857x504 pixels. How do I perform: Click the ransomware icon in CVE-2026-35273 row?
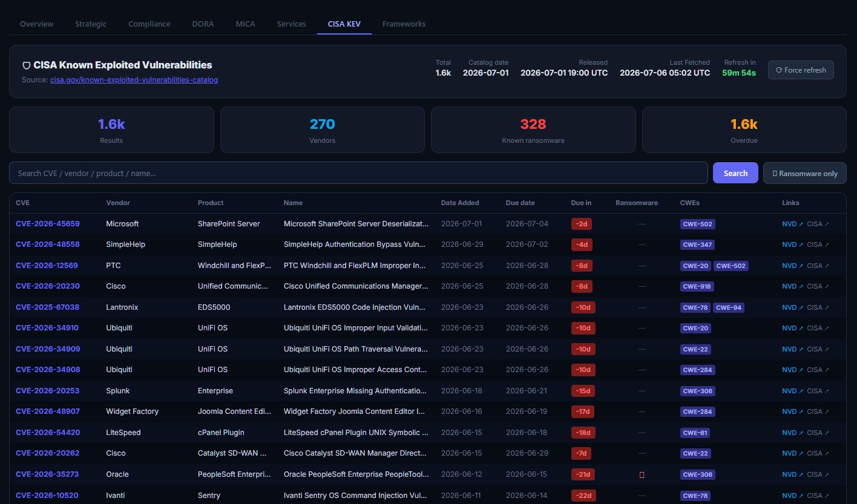pos(642,475)
